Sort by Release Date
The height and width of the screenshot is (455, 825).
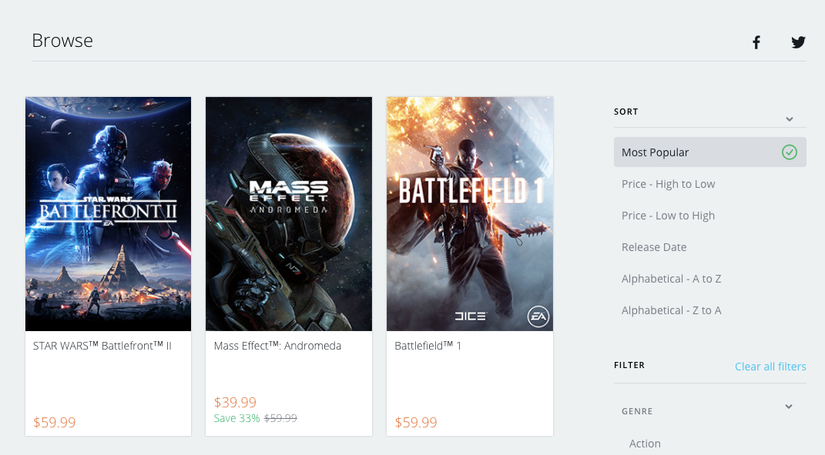(654, 247)
